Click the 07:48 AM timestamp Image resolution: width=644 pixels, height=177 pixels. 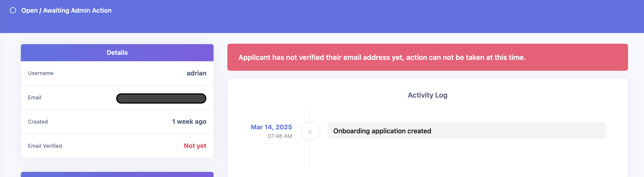coord(280,136)
